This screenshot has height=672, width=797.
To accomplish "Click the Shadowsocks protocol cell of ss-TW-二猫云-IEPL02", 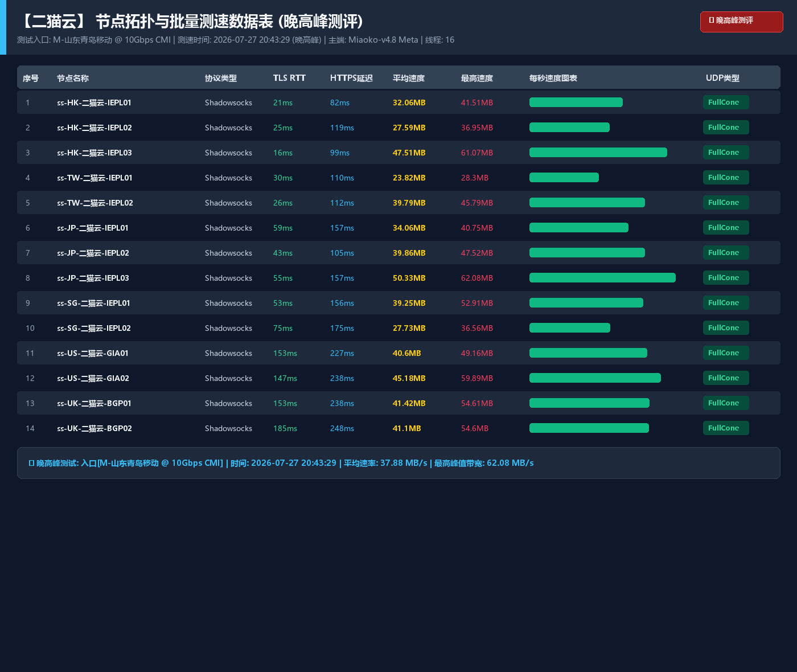I will [228, 203].
